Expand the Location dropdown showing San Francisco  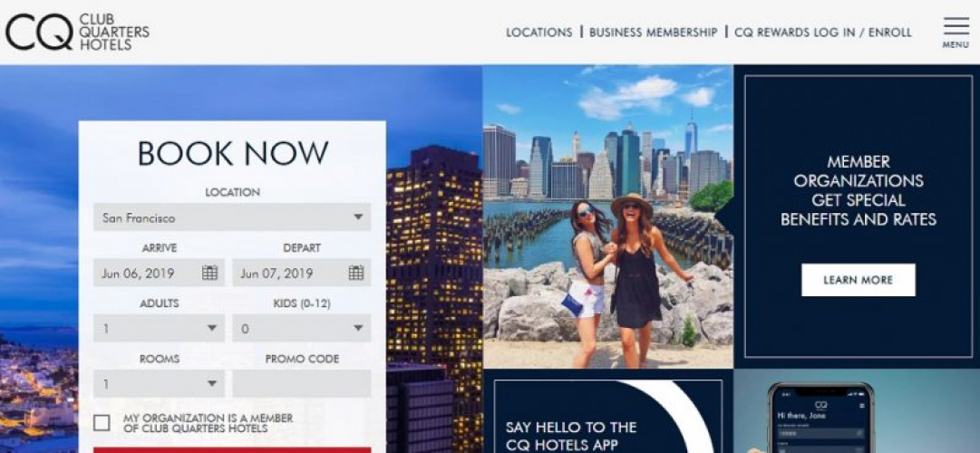point(232,217)
